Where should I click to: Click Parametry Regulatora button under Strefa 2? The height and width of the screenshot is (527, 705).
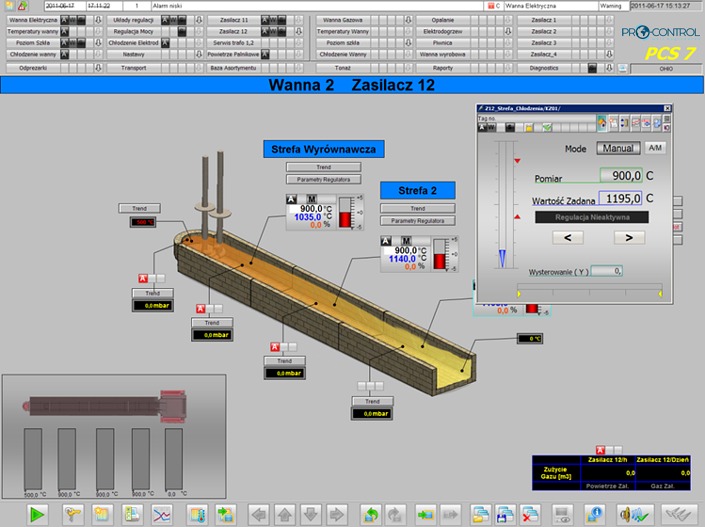[417, 220]
